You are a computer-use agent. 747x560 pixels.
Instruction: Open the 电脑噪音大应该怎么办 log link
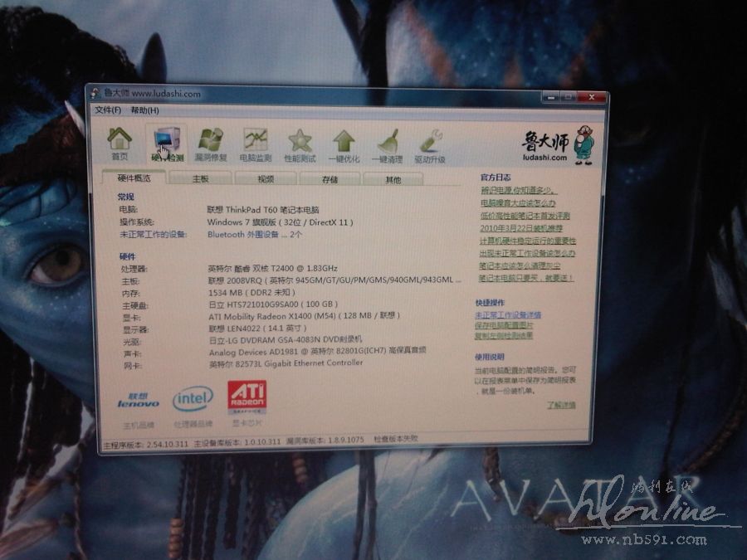point(518,203)
